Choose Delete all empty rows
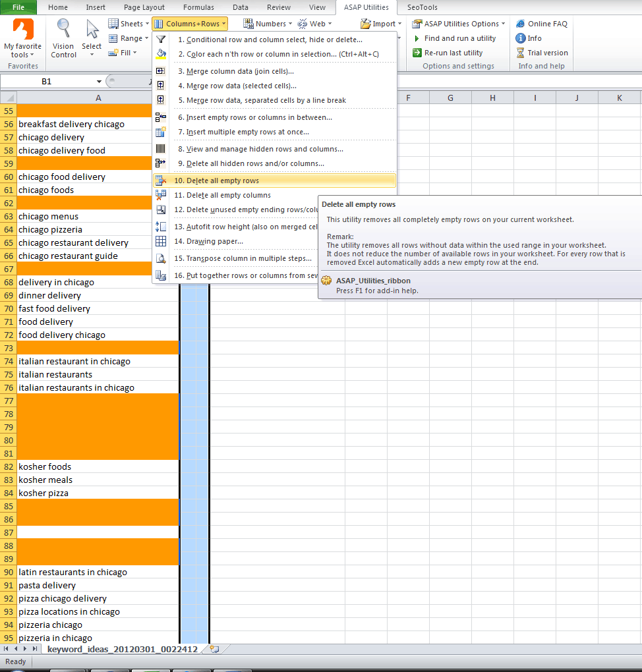This screenshot has width=642, height=672. click(274, 181)
